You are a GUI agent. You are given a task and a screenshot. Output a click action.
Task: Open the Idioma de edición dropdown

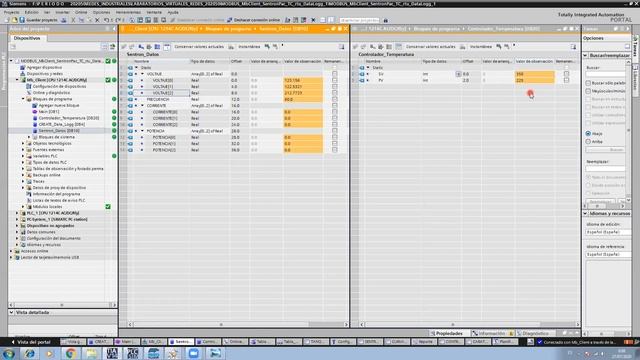point(608,232)
